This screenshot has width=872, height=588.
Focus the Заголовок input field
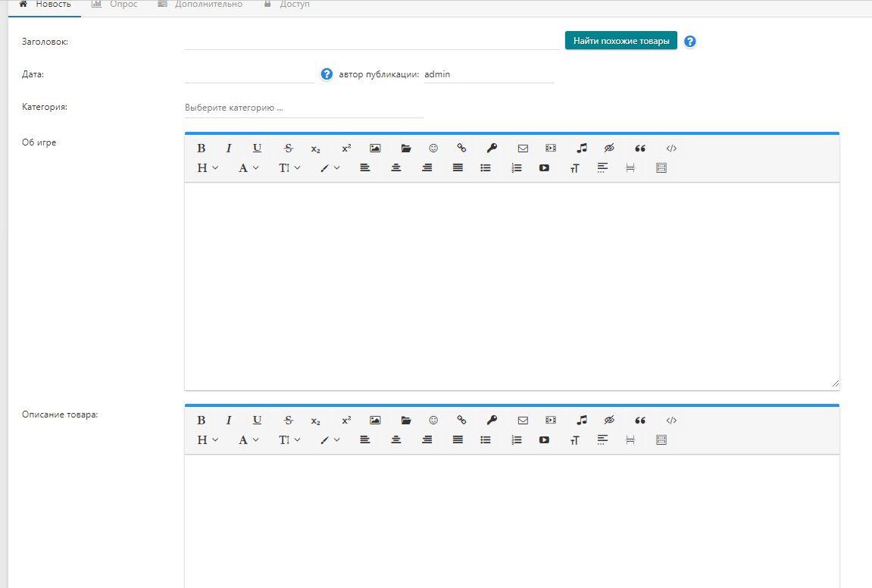click(372, 41)
